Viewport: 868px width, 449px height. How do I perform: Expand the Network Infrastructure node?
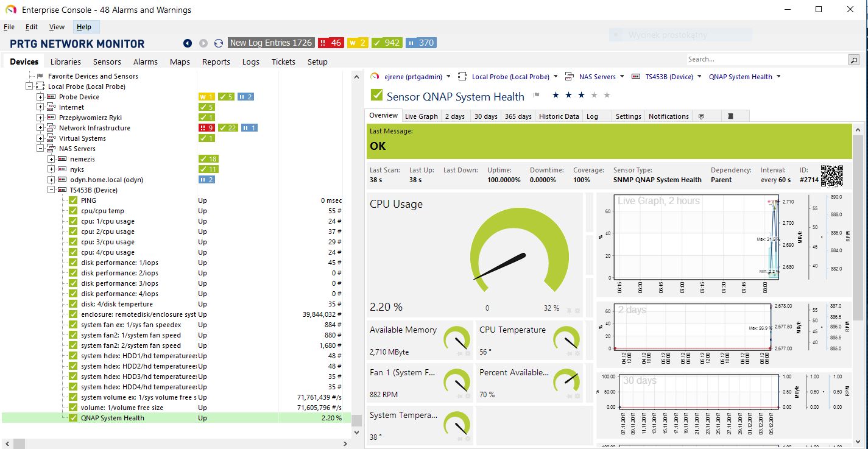(40, 128)
